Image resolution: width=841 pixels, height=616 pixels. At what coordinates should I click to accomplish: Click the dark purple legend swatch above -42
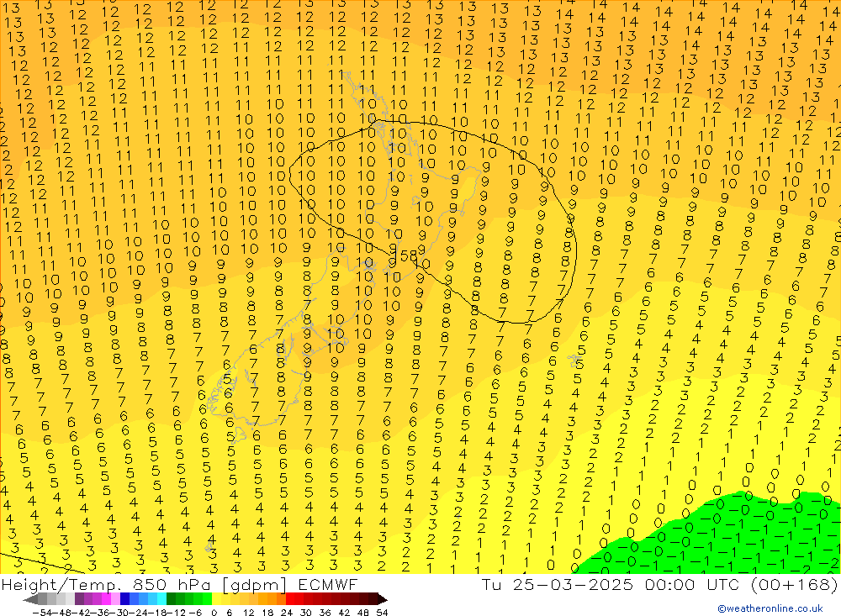pyautogui.click(x=79, y=599)
